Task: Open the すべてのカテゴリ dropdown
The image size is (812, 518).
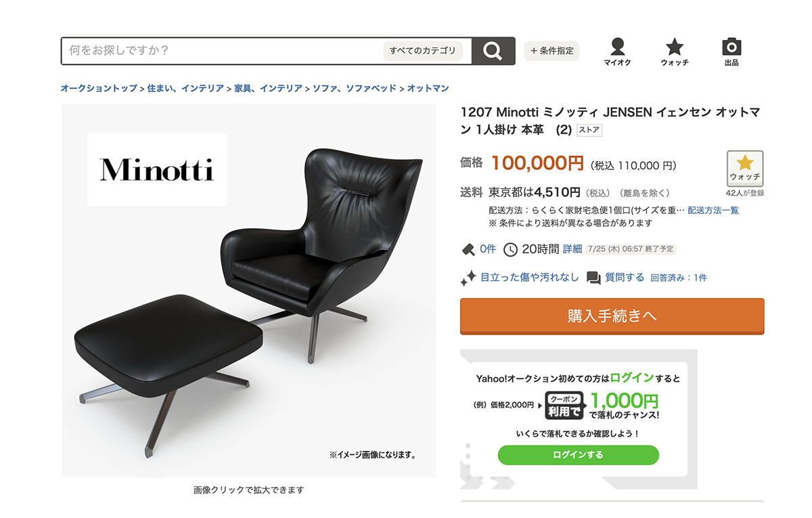Action: [424, 51]
